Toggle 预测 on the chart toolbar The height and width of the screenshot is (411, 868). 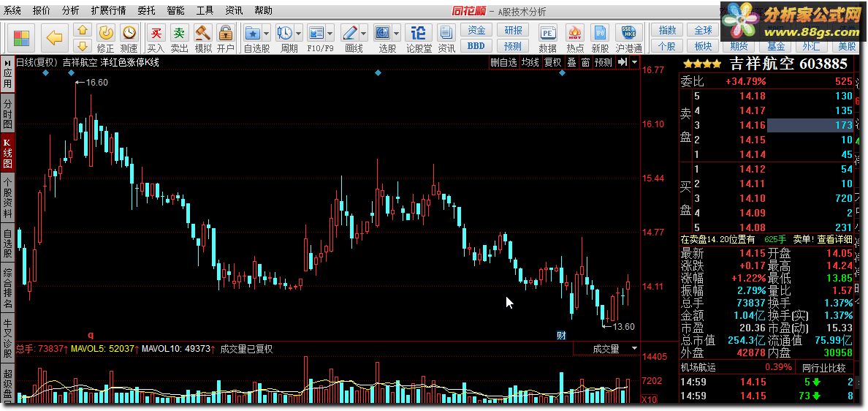coord(604,62)
